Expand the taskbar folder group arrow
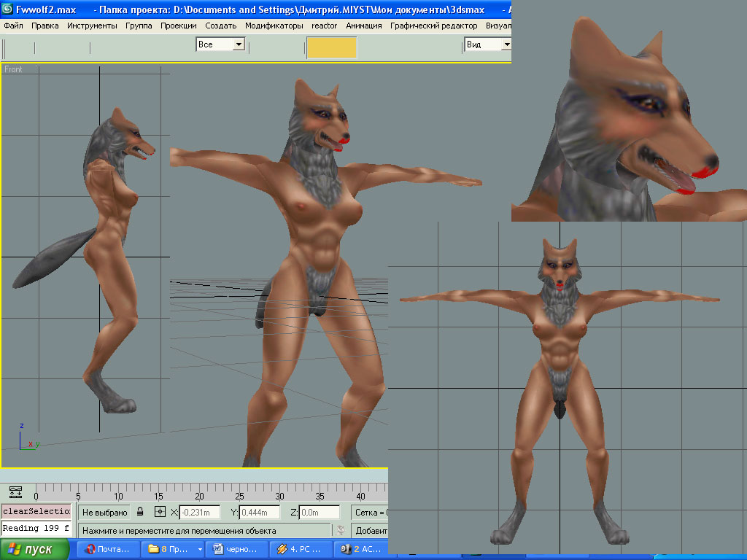Viewport: 747px width, 560px height. (200, 549)
